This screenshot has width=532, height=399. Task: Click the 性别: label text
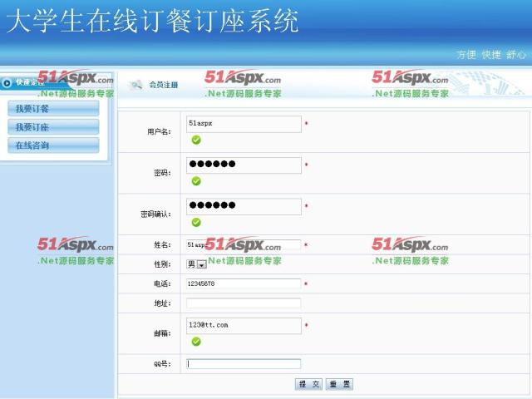click(x=163, y=264)
